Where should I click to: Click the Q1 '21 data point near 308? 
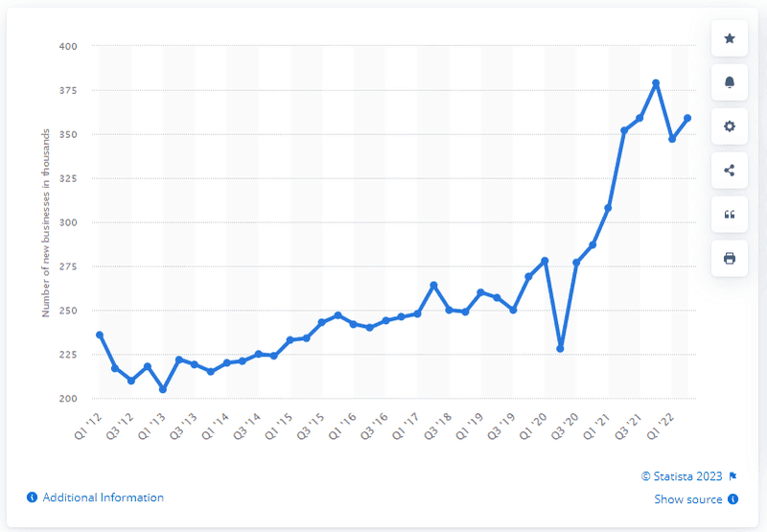tap(608, 208)
